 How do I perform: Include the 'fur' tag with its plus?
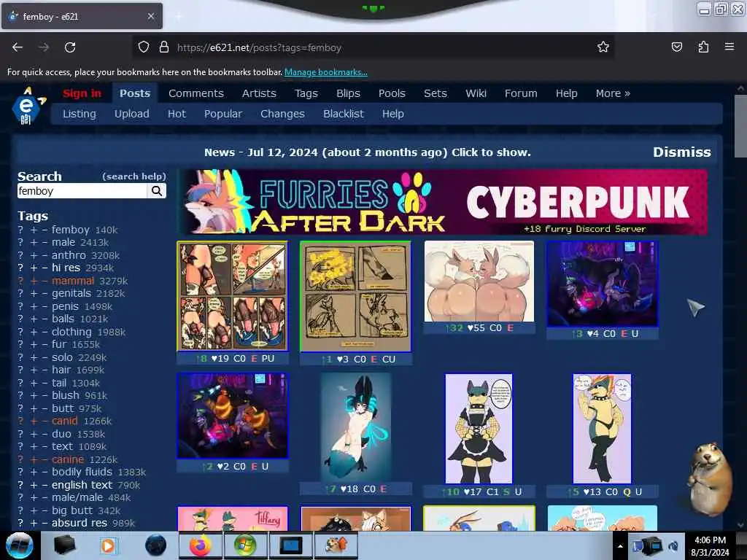[x=34, y=344]
